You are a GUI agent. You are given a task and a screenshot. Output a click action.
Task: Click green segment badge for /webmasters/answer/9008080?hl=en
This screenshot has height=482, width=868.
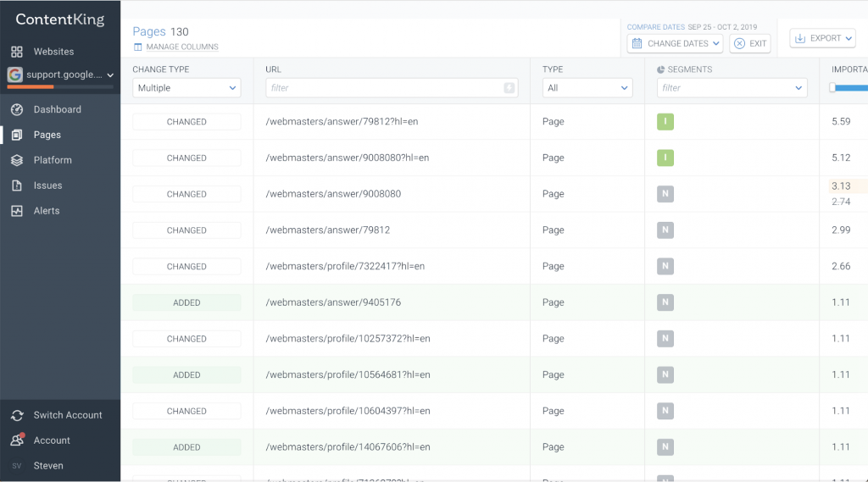[x=665, y=158]
